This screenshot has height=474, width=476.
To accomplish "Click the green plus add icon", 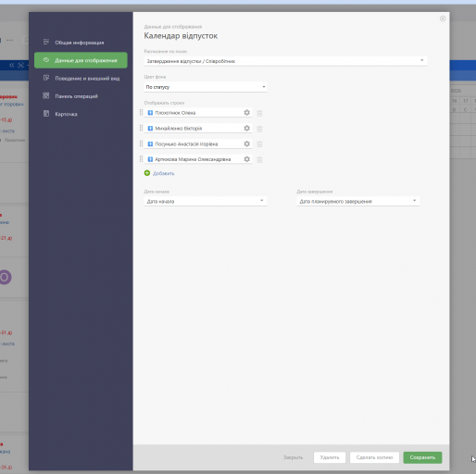I will [147, 173].
